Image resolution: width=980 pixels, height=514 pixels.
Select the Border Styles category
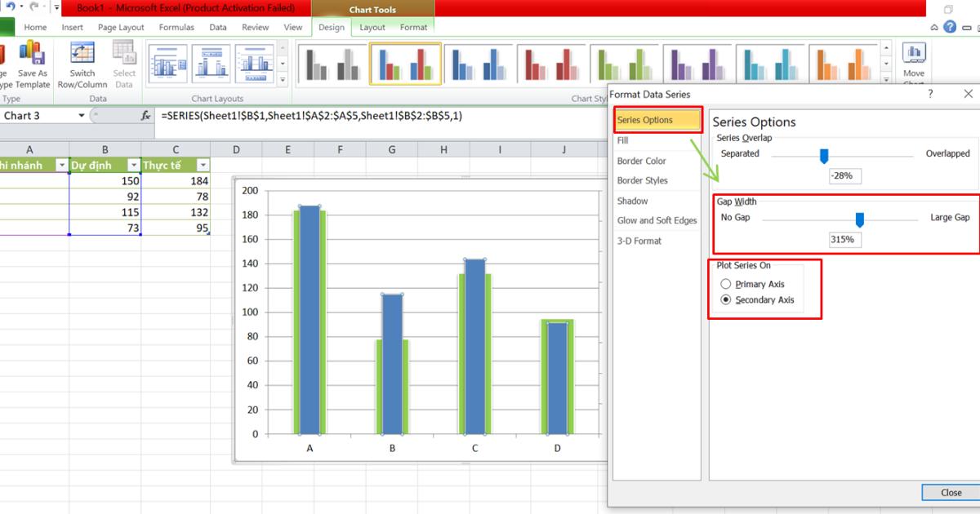642,180
